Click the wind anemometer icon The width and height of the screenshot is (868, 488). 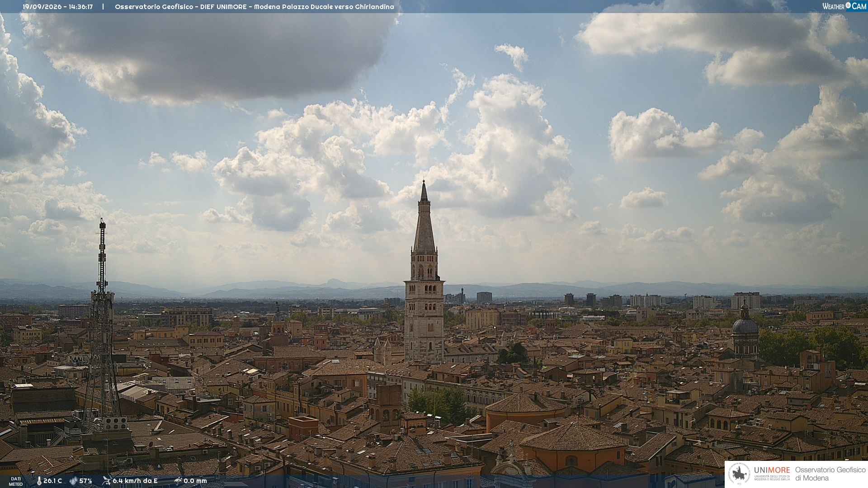click(106, 481)
